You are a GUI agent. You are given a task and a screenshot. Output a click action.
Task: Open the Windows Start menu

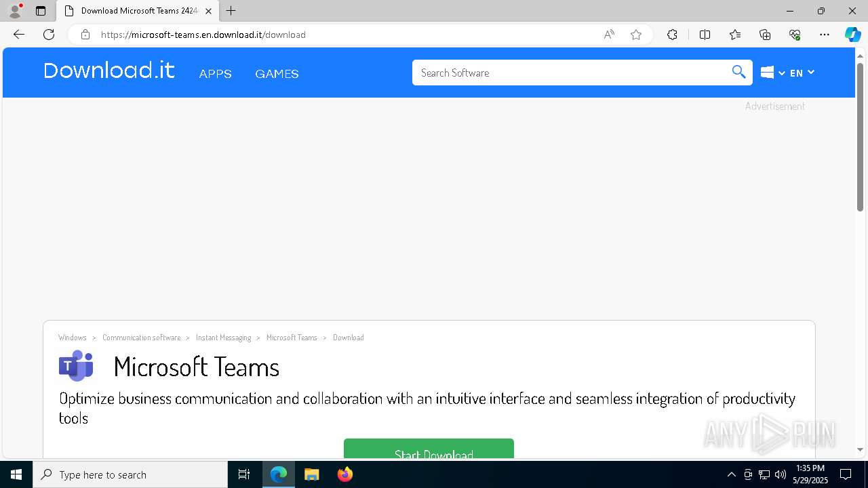pos(16,474)
